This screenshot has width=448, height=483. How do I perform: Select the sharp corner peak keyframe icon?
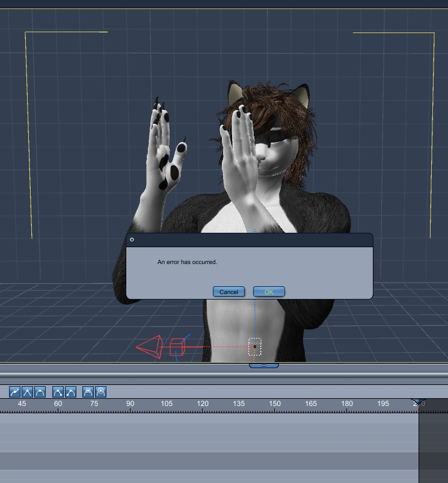coord(28,392)
